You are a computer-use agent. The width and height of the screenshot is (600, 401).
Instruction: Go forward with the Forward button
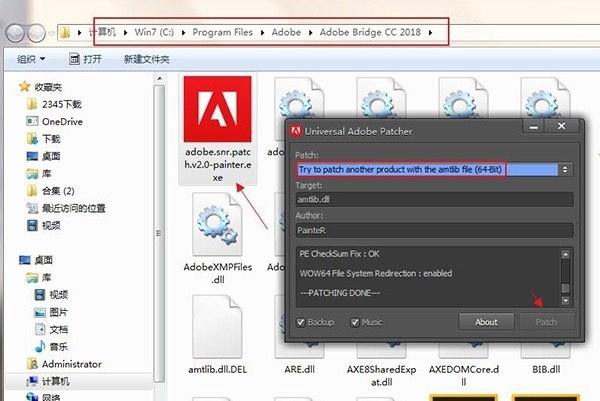[x=37, y=33]
